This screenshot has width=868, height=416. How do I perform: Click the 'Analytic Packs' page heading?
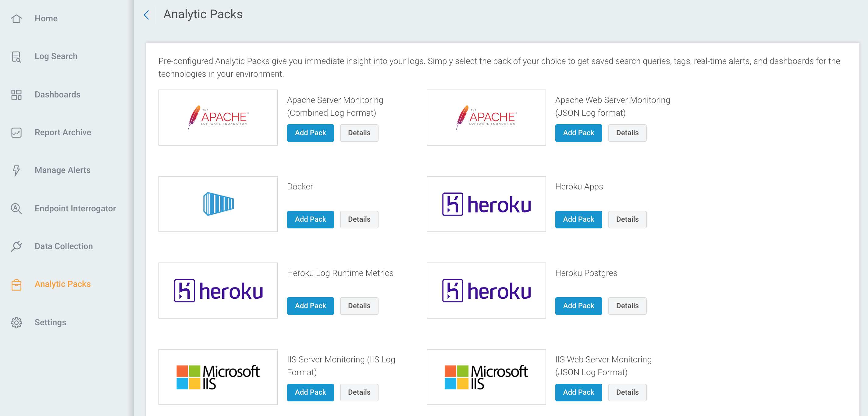coord(203,15)
